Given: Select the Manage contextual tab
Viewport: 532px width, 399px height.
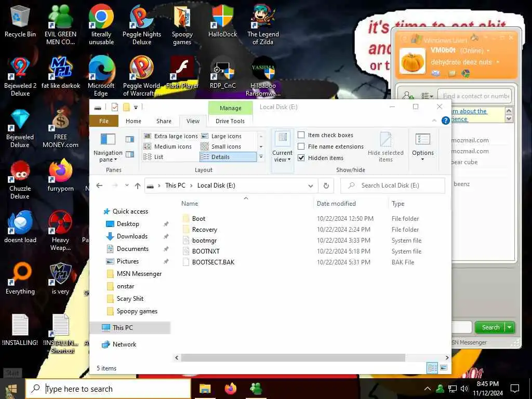Looking at the screenshot, I should (230, 108).
